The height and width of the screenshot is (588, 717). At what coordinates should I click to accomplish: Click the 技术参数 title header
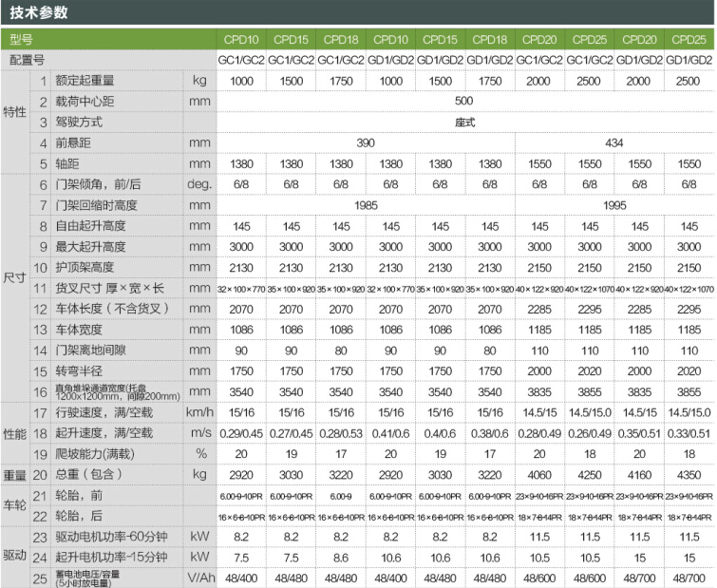point(38,12)
